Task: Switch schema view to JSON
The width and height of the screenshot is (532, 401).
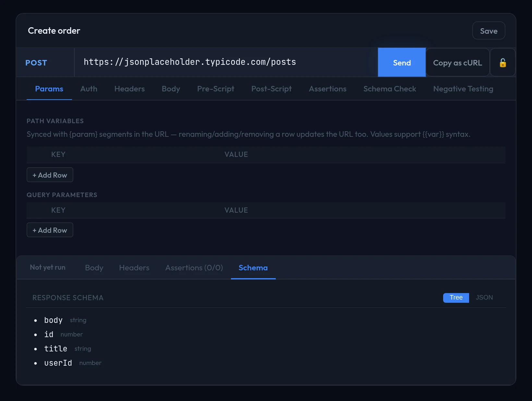Action: point(484,298)
